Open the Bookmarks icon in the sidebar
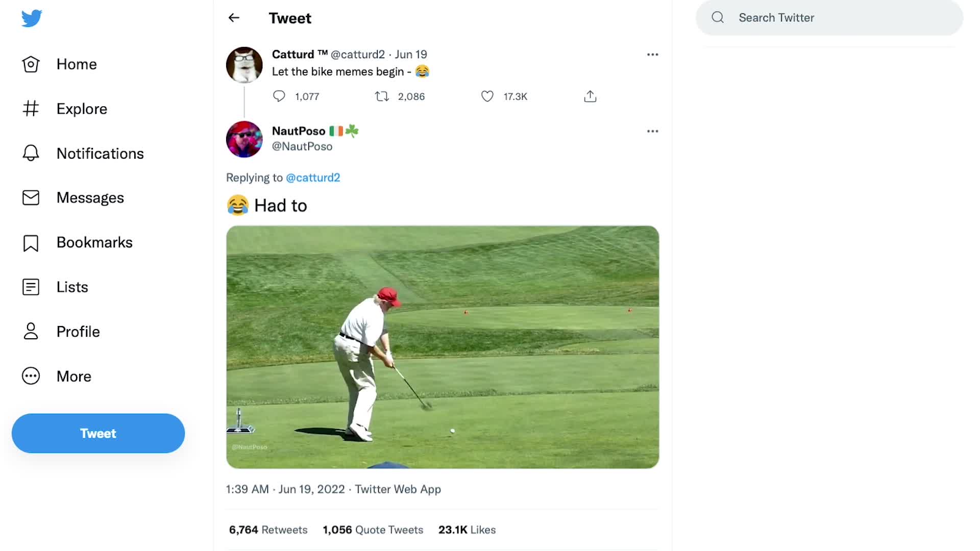Viewport: 980px width, 551px height. (31, 243)
